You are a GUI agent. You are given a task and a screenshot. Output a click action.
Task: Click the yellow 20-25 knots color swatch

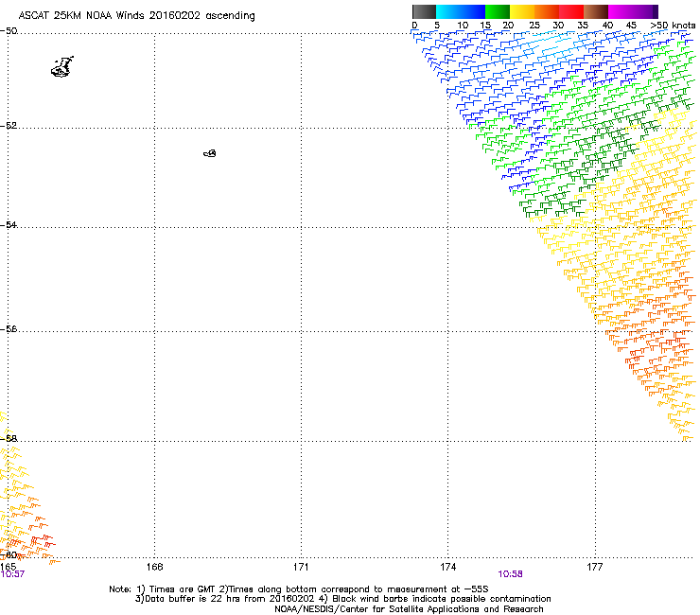click(x=522, y=11)
